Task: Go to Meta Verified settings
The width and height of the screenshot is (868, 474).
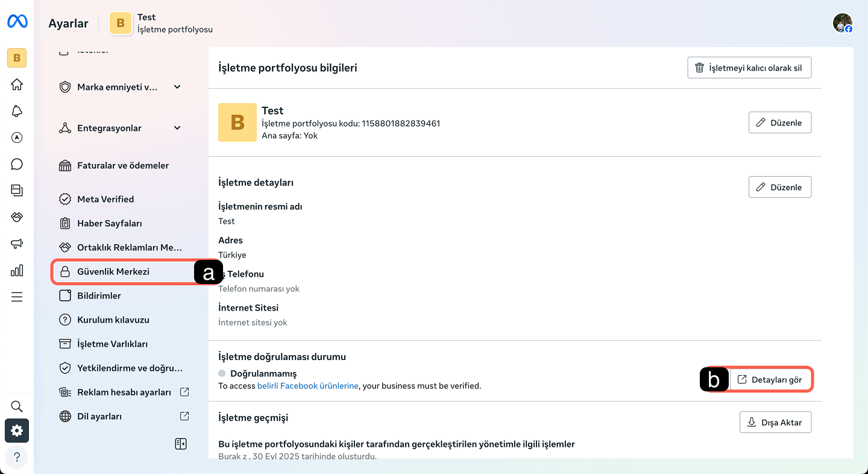Action: (x=105, y=199)
